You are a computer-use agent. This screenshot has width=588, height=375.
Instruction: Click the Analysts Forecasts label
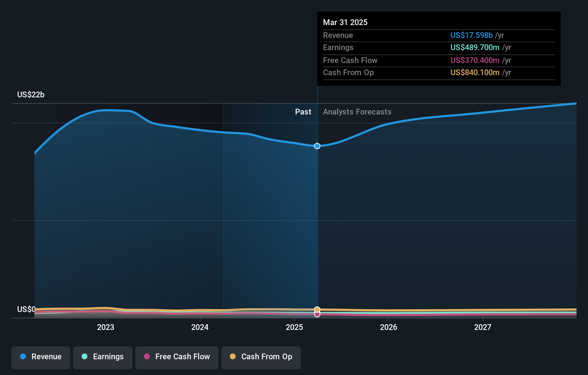point(357,112)
